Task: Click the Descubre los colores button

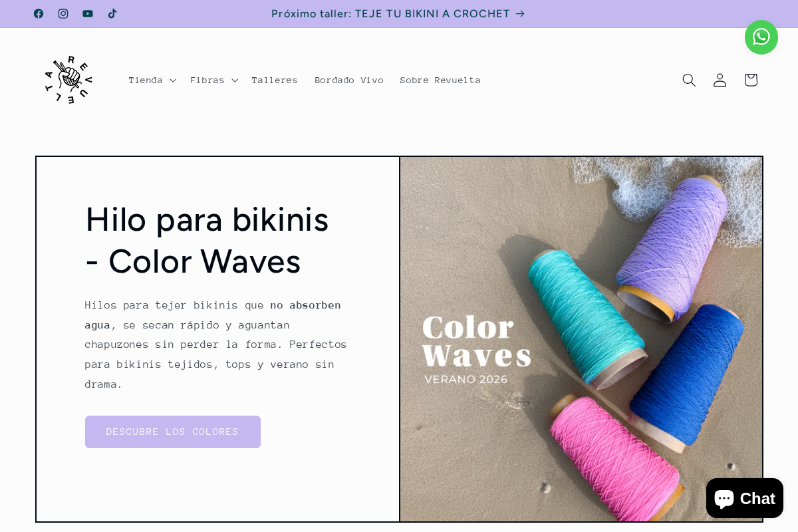Action: click(173, 432)
